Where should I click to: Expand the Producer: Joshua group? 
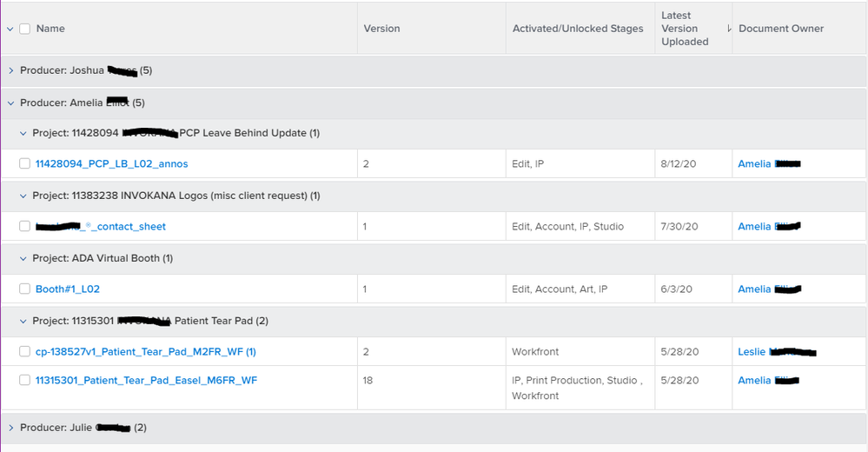point(11,70)
